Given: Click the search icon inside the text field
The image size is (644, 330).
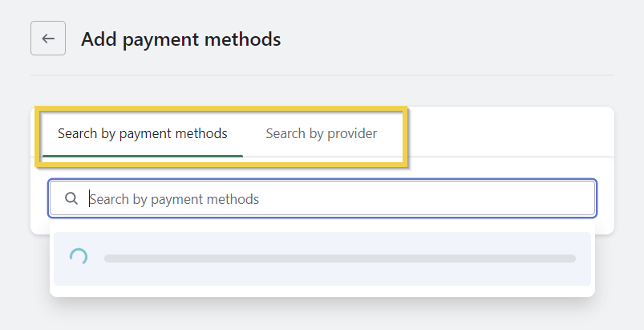Looking at the screenshot, I should click(71, 198).
